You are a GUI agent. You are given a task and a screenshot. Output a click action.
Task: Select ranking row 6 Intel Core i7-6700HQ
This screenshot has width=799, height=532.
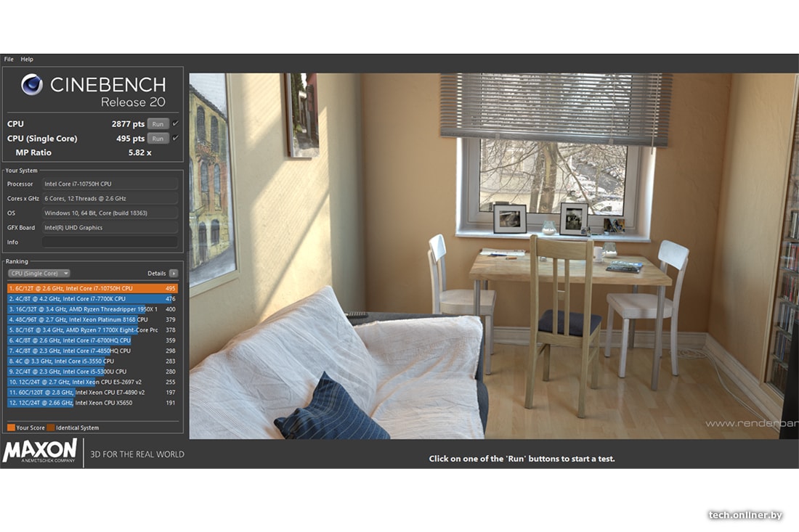click(92, 340)
